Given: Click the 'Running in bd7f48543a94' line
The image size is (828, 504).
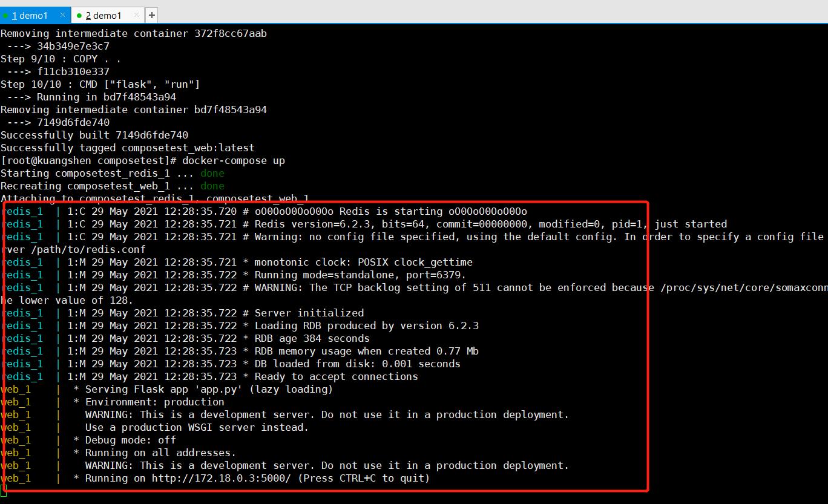Looking at the screenshot, I should 91,97.
